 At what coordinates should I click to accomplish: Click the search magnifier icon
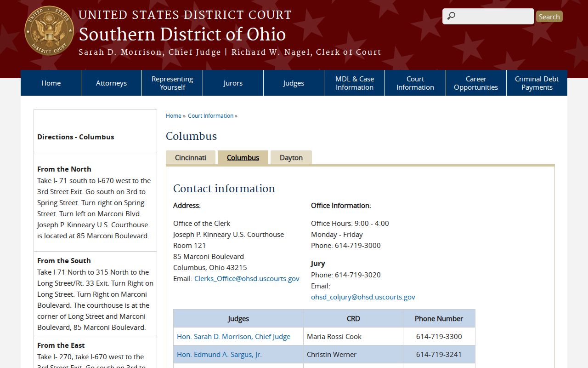(x=451, y=16)
